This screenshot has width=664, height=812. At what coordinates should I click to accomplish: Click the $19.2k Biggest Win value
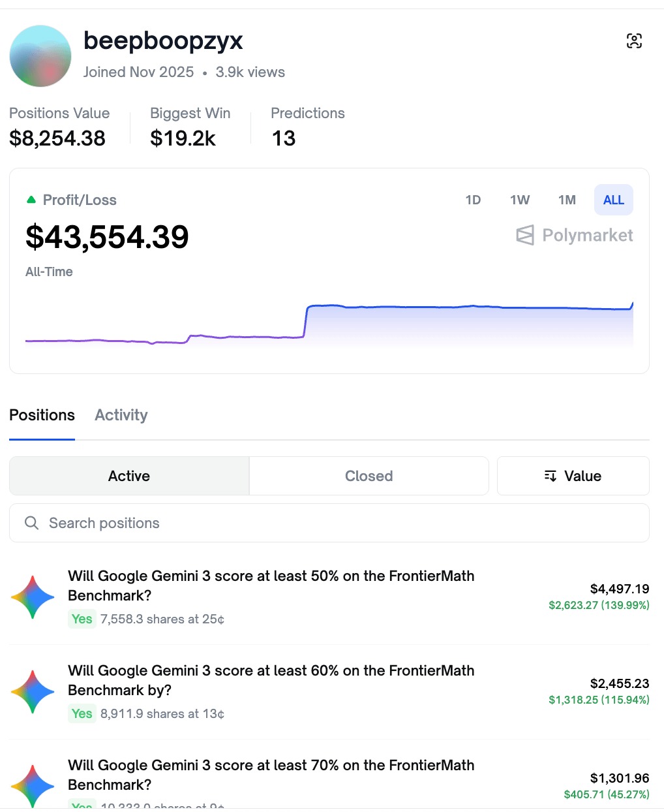click(183, 138)
